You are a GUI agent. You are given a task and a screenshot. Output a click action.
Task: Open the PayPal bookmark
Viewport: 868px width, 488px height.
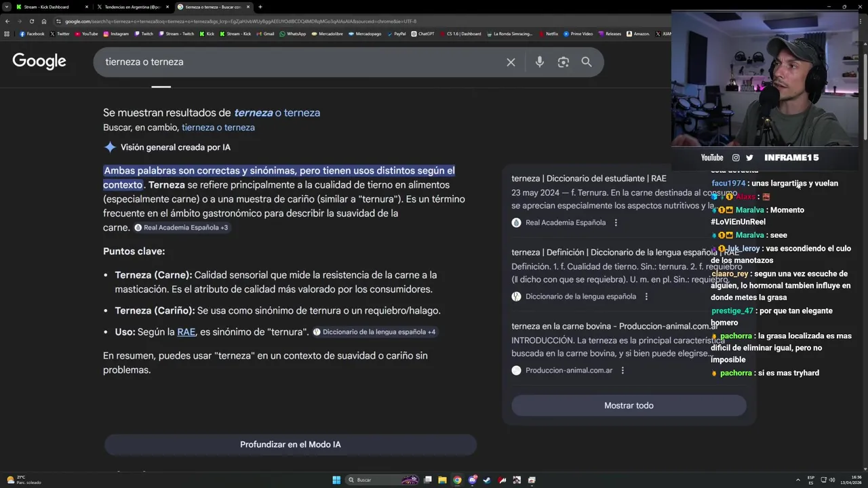(397, 34)
